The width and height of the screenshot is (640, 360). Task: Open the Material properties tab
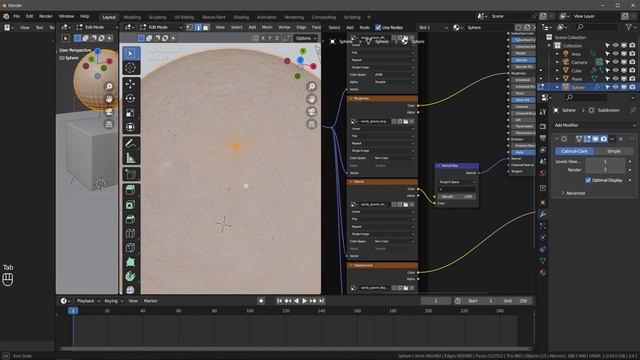point(543,272)
